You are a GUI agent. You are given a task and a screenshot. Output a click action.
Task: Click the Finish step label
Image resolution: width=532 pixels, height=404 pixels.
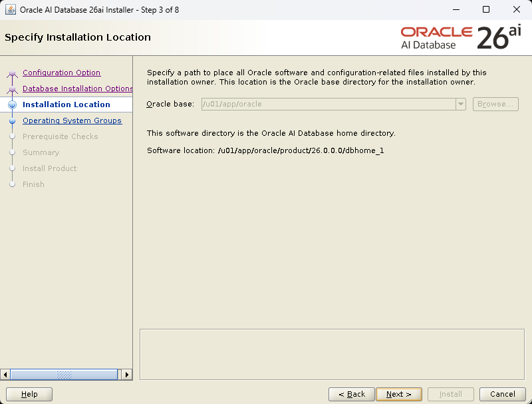pyautogui.click(x=33, y=184)
